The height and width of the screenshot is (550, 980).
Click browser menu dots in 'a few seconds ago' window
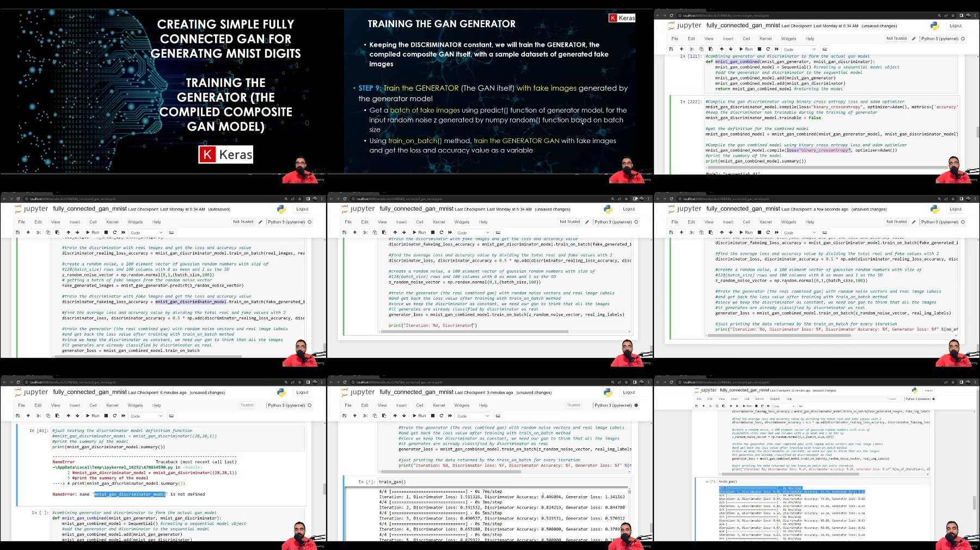[x=976, y=199]
